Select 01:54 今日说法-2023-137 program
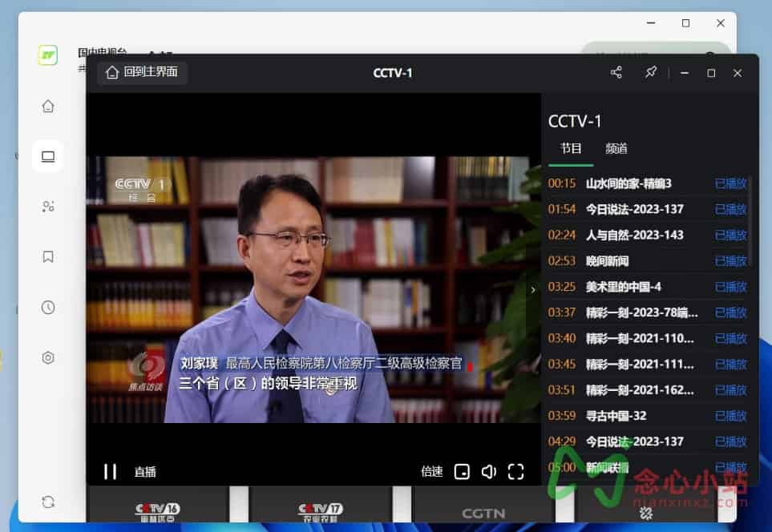 coord(648,209)
